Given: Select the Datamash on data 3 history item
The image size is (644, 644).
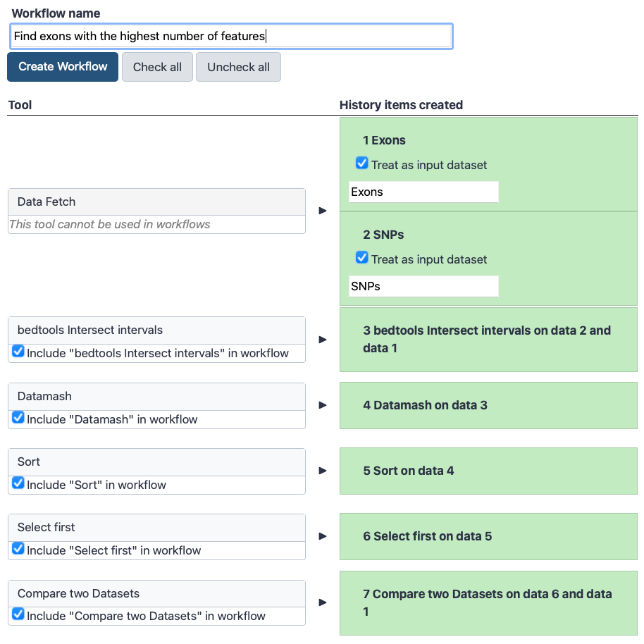Looking at the screenshot, I should tap(488, 405).
